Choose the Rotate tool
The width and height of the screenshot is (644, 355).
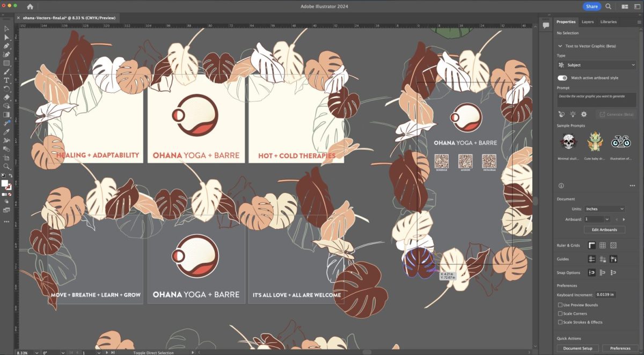(6, 88)
